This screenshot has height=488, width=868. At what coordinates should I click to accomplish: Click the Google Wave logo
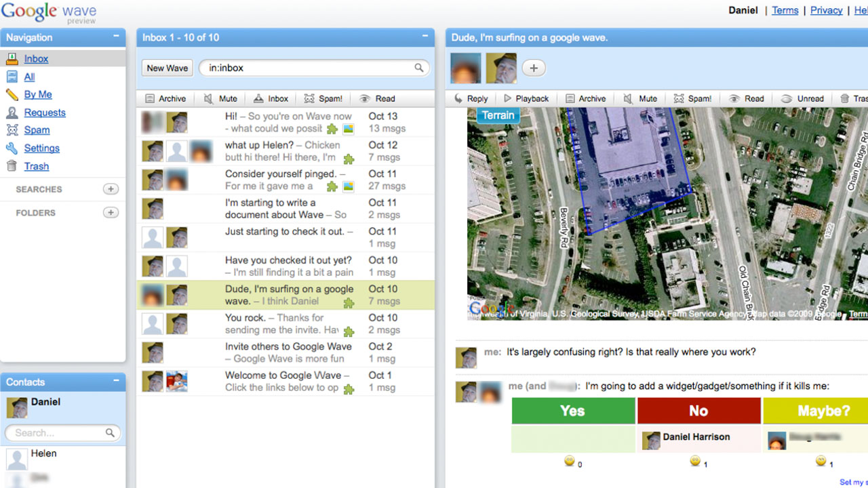pos(49,12)
